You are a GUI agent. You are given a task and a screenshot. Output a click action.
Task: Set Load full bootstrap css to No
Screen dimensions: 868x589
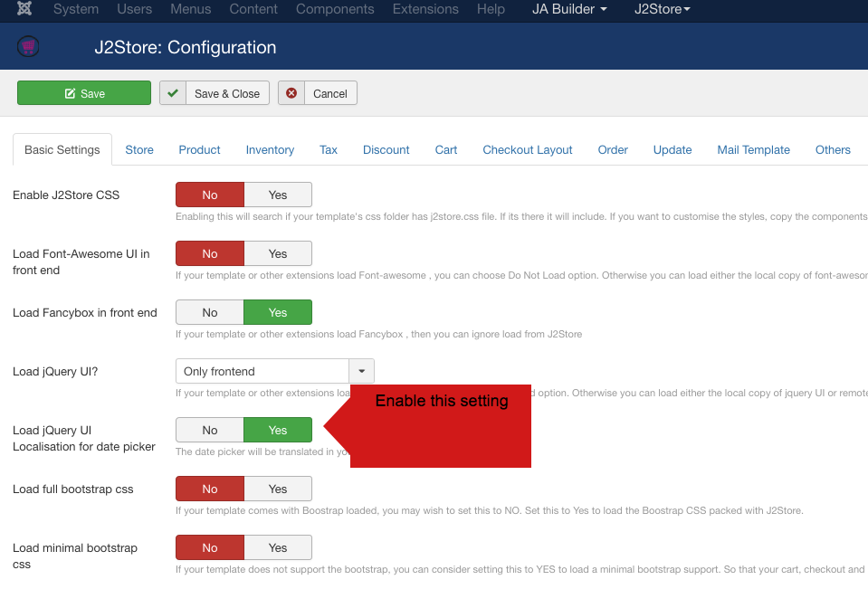click(210, 489)
